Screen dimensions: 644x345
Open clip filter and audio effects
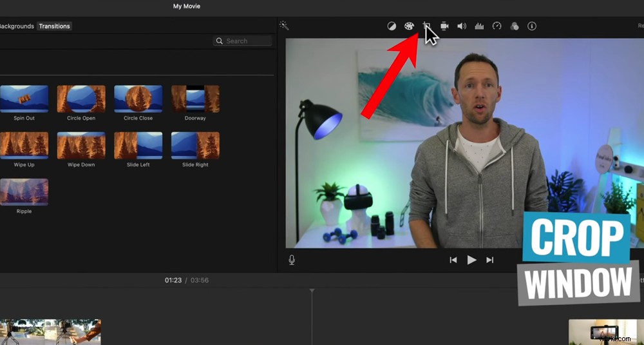tap(514, 26)
